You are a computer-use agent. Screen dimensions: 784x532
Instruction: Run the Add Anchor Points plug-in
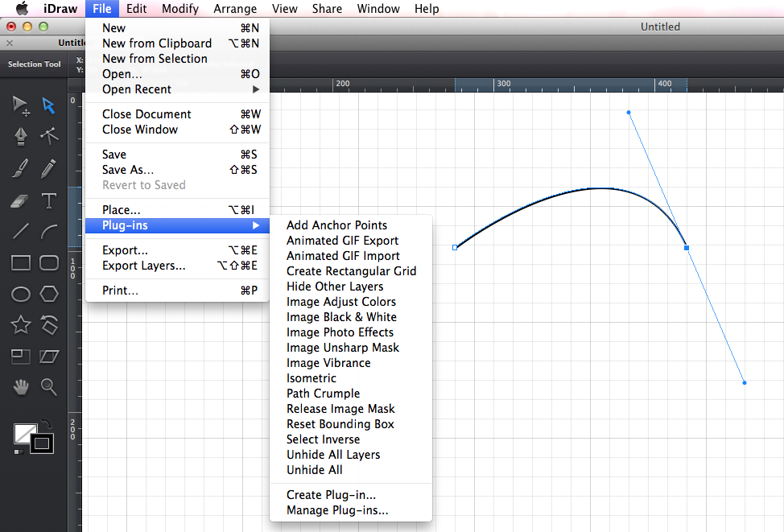click(x=350, y=225)
